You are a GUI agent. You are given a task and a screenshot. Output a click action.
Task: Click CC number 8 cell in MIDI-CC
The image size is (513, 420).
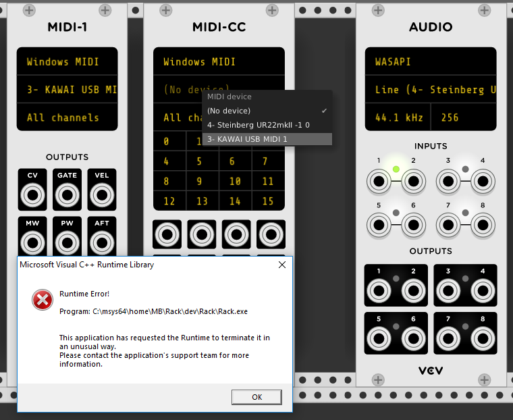(169, 181)
